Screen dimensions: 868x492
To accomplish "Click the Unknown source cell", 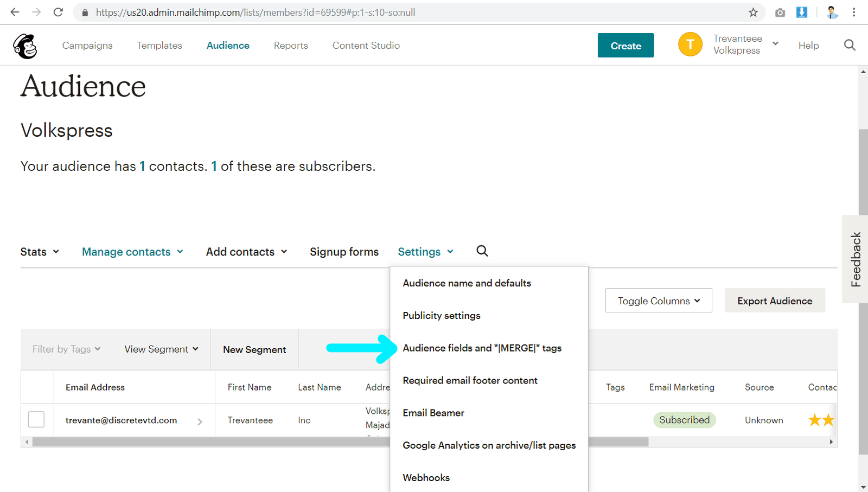I will click(764, 420).
